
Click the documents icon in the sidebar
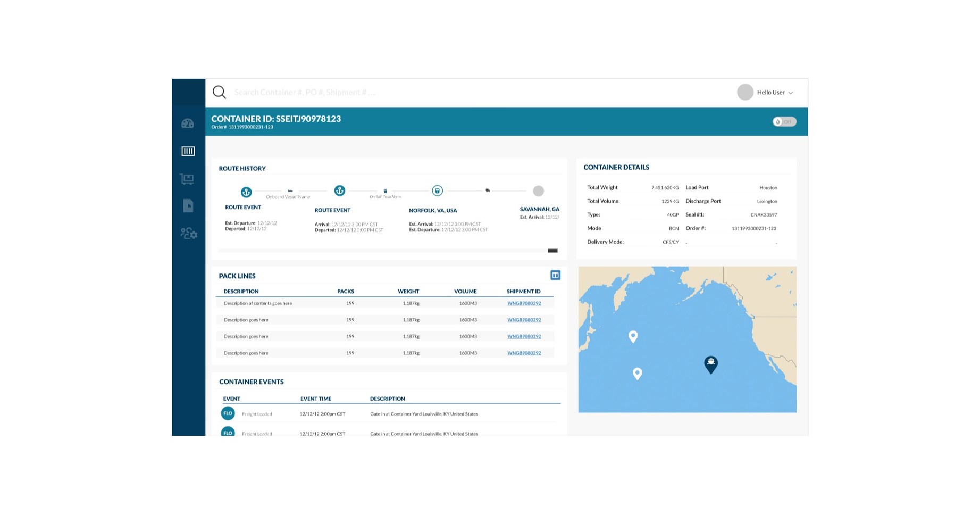(x=188, y=206)
